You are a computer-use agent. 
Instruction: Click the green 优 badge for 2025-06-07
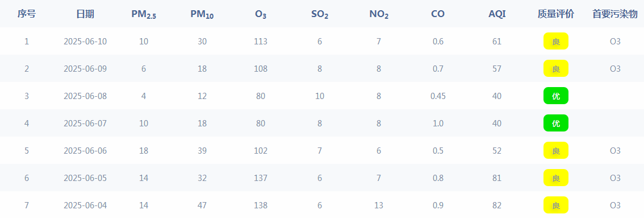pyautogui.click(x=556, y=123)
